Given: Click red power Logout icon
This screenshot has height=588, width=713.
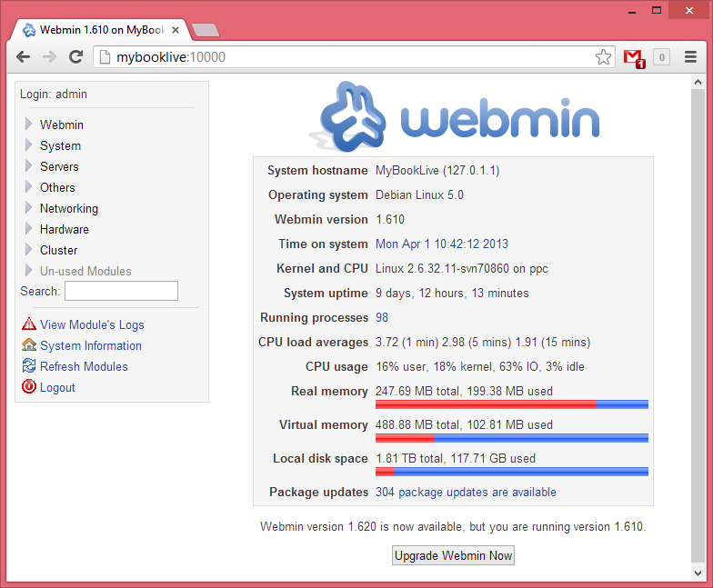Looking at the screenshot, I should click(29, 386).
